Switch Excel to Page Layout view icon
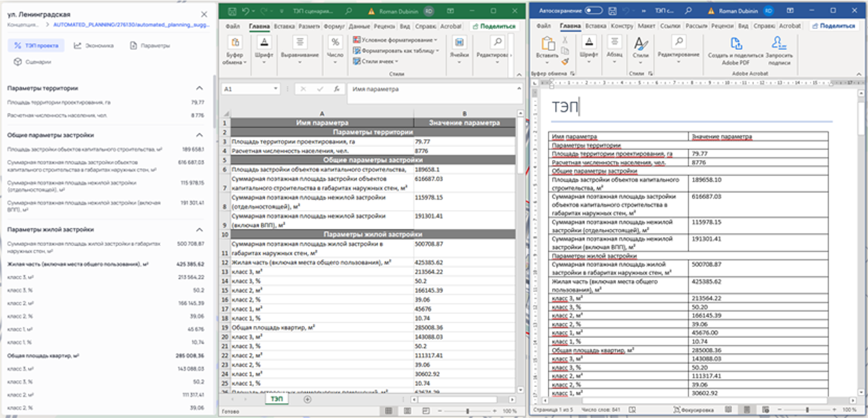 [407, 411]
